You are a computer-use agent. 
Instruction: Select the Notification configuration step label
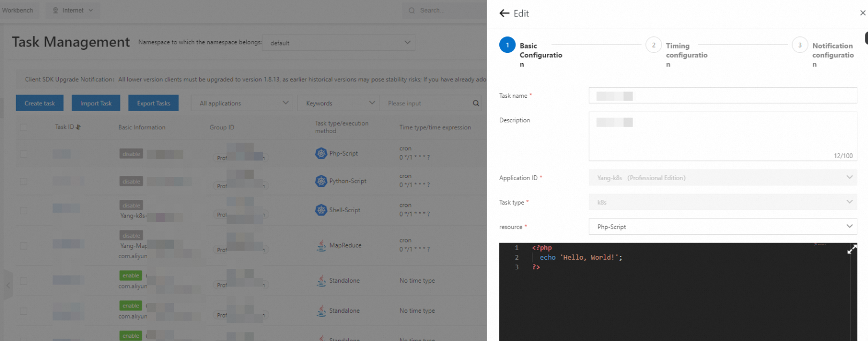point(833,55)
